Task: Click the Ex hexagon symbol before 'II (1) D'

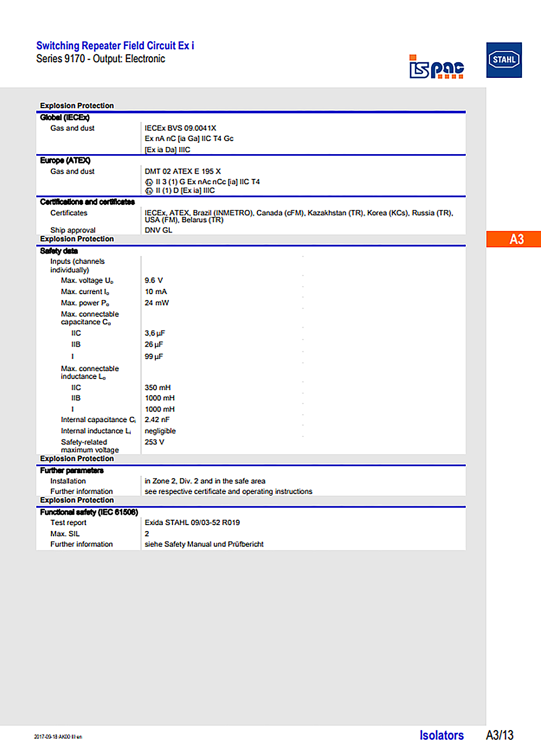Action: coord(149,191)
